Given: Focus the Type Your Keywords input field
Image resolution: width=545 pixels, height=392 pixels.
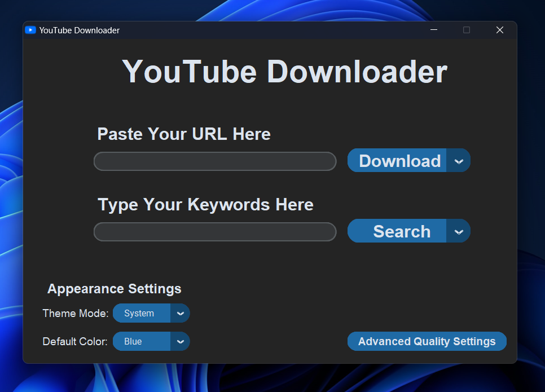Looking at the screenshot, I should coord(215,232).
